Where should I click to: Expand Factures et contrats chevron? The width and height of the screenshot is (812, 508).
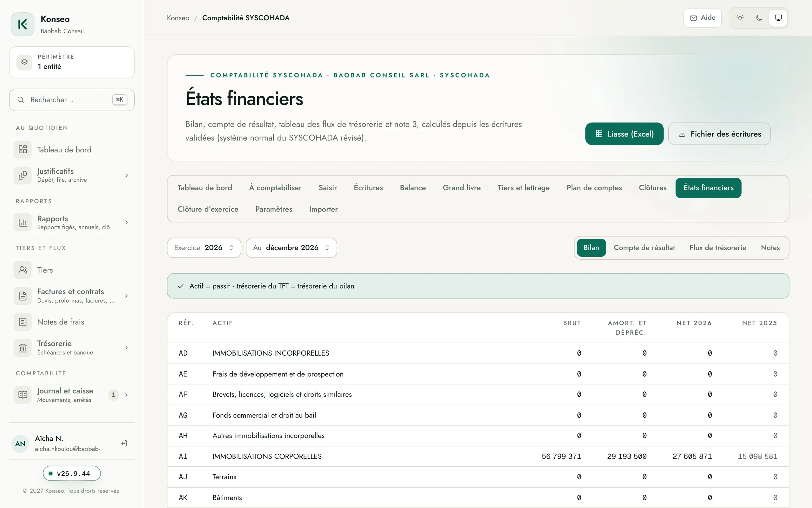tap(127, 296)
